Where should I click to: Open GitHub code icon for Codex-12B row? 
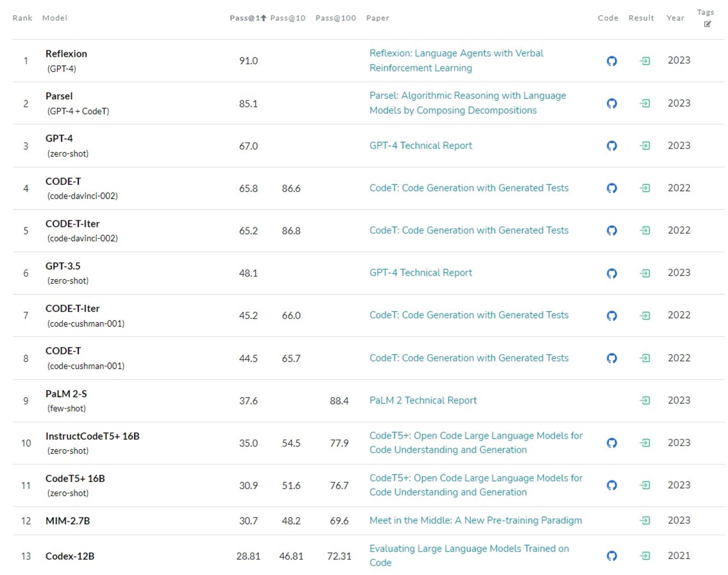(612, 556)
